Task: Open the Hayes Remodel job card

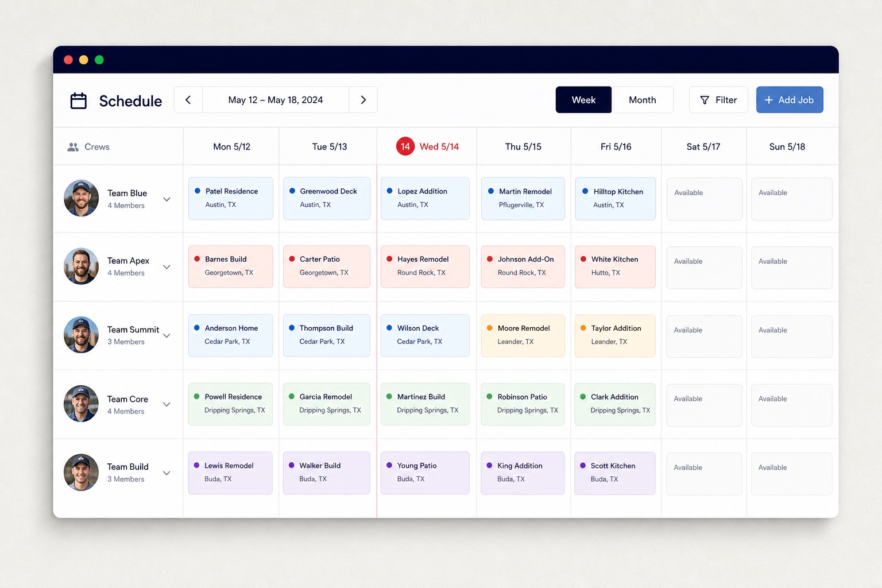Action: (x=425, y=266)
